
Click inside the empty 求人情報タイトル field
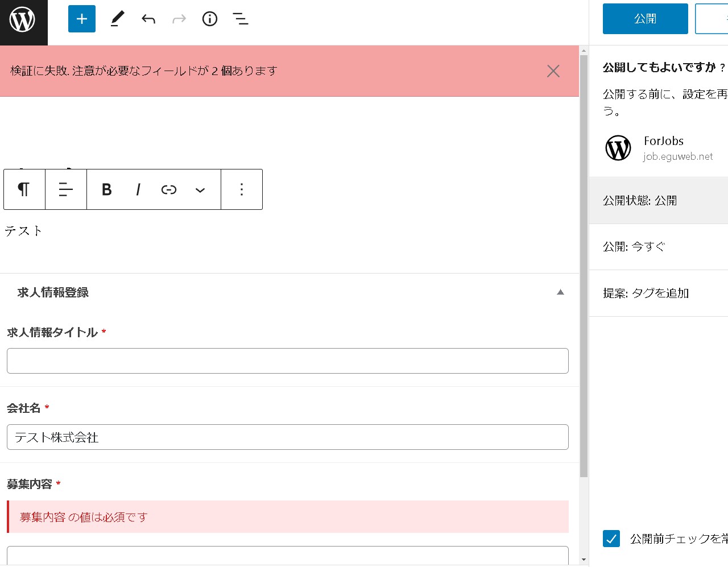(x=287, y=361)
